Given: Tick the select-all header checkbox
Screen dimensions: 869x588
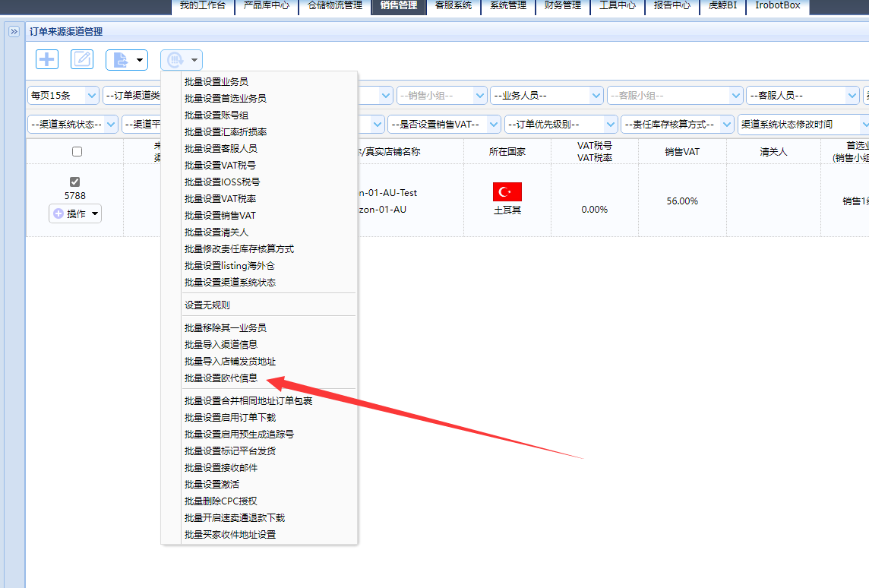Looking at the screenshot, I should [x=77, y=151].
